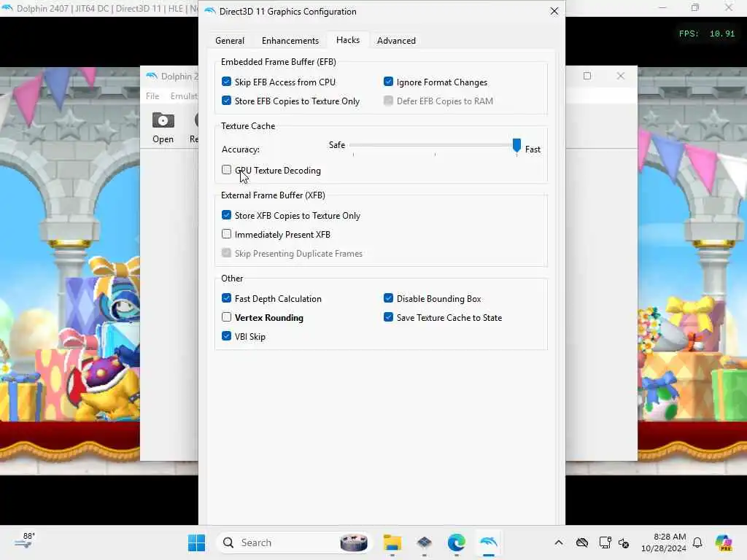Open the clock showing 8:28 AM

[663, 542]
